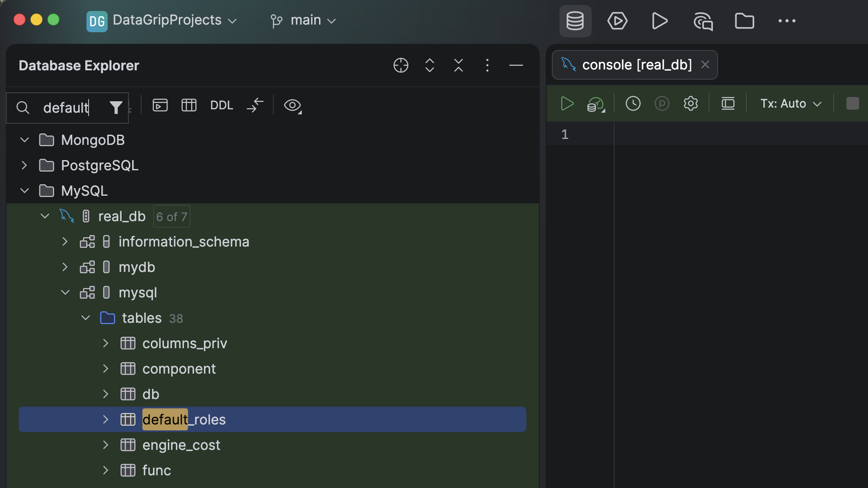
Task: Click the jump to source arrows icon
Action: click(255, 105)
